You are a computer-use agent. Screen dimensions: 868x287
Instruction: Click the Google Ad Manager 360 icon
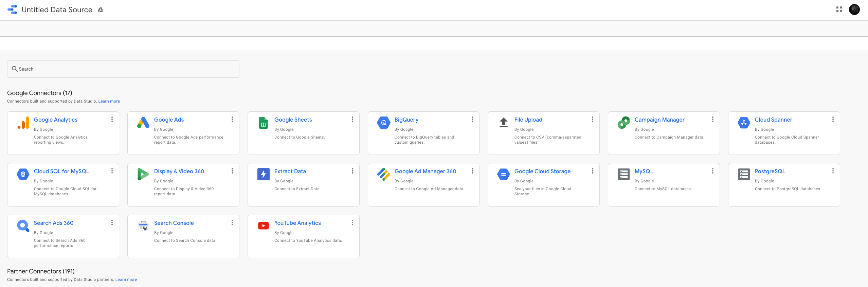[384, 175]
